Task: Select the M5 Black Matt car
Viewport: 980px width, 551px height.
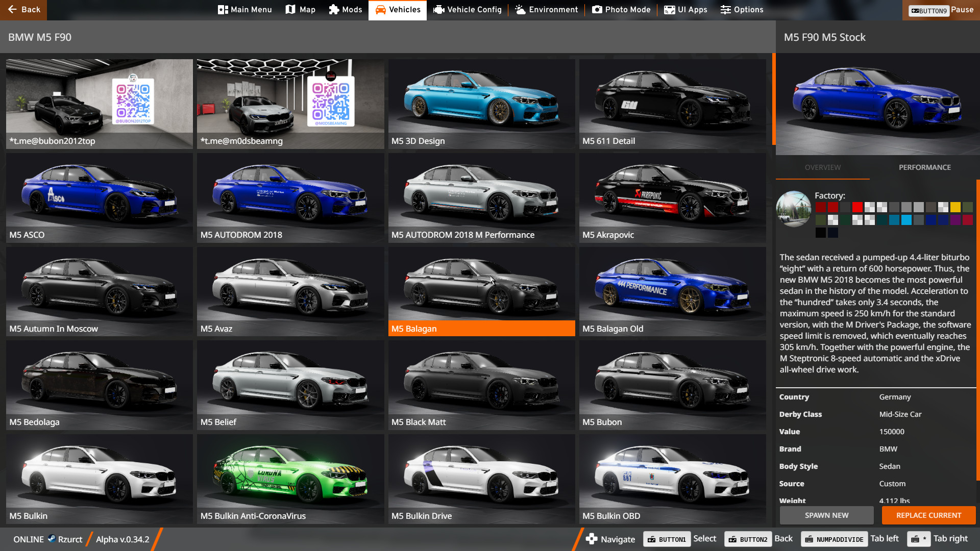Action: (x=481, y=385)
